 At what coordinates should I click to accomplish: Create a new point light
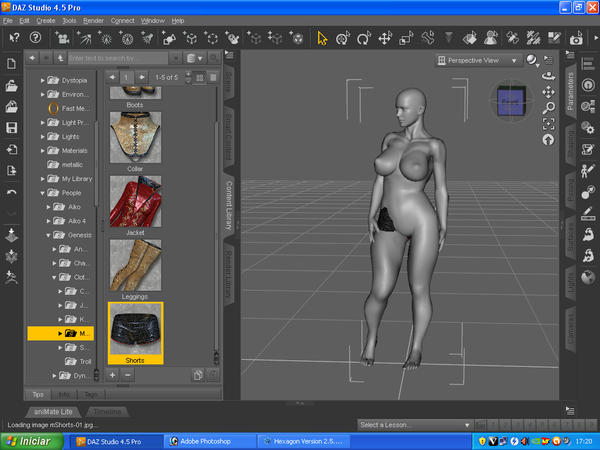point(105,38)
